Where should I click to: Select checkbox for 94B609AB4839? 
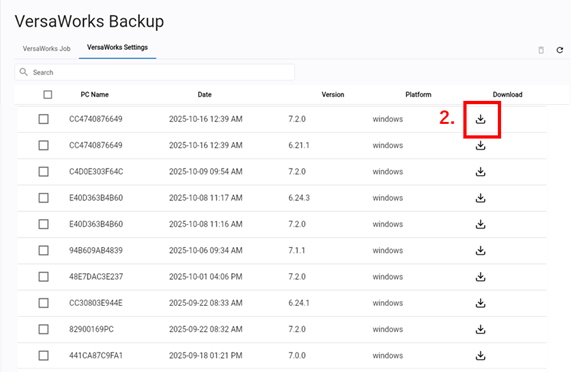(x=44, y=250)
